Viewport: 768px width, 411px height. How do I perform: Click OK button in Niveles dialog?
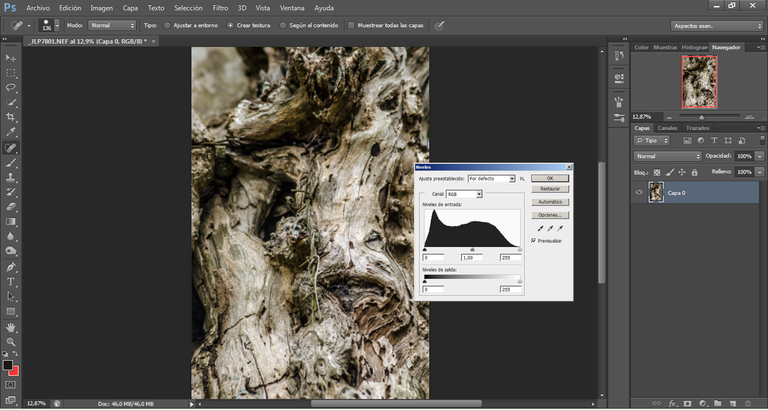(x=550, y=179)
